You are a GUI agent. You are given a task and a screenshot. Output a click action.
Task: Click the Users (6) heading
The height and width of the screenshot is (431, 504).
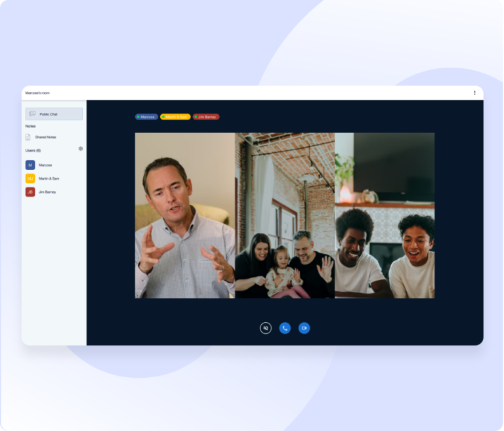pyautogui.click(x=33, y=150)
